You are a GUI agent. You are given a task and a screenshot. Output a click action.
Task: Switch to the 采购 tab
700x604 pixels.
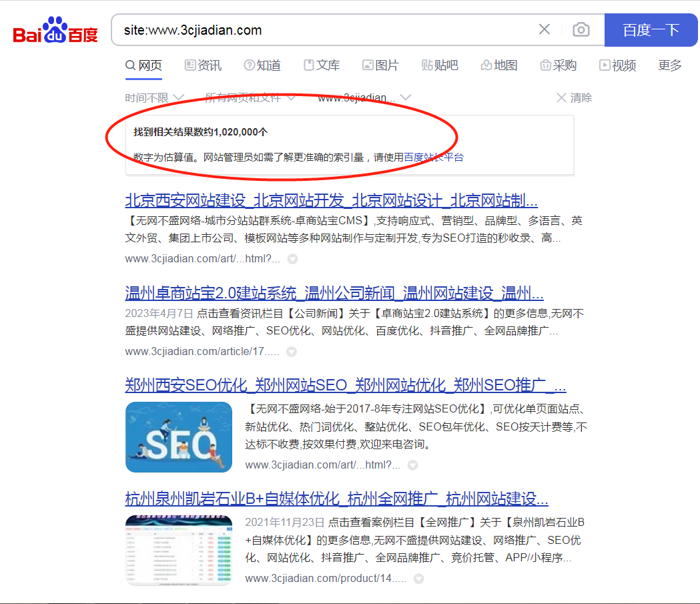(558, 65)
